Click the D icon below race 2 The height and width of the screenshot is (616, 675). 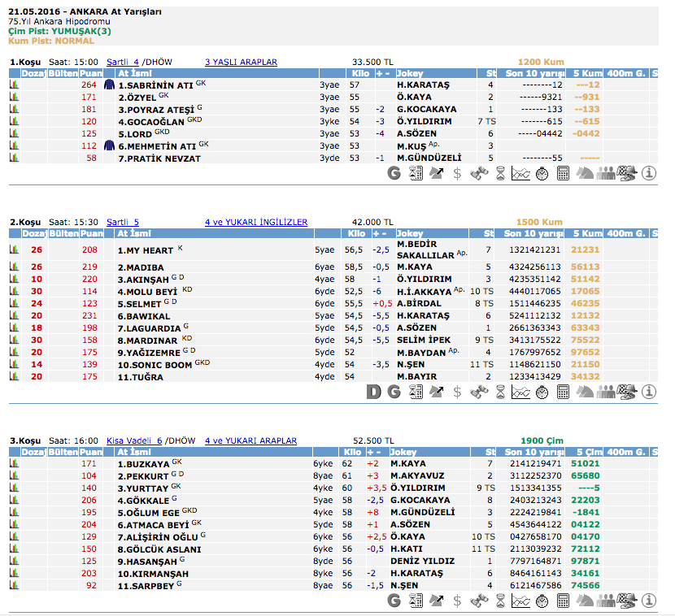click(x=373, y=392)
